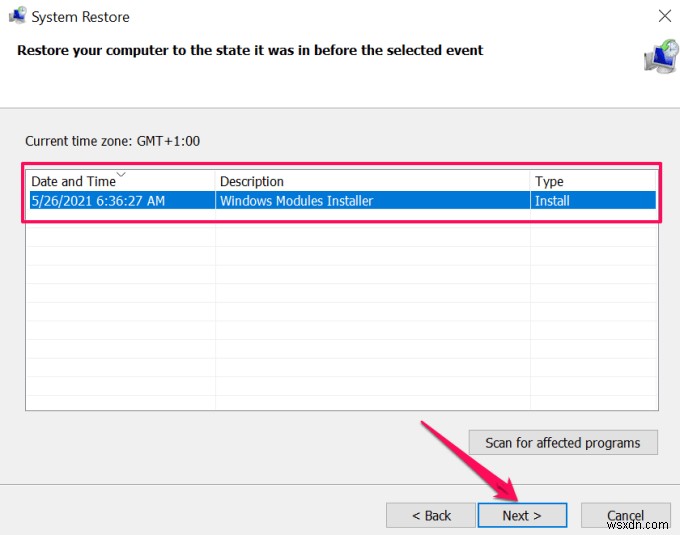Image resolution: width=680 pixels, height=535 pixels.
Task: Select the 5/26/2021 6:36:27 AM restore point
Action: click(343, 200)
